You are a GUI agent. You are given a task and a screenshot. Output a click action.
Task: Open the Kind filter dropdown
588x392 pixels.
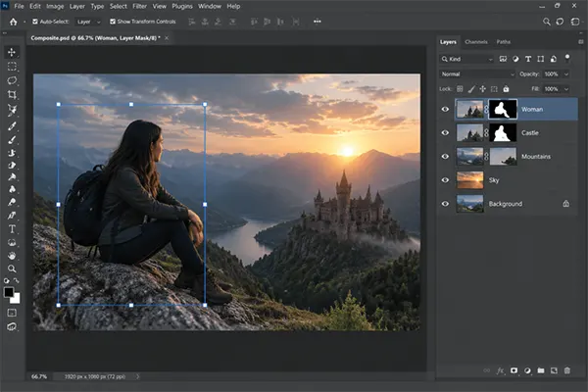466,59
